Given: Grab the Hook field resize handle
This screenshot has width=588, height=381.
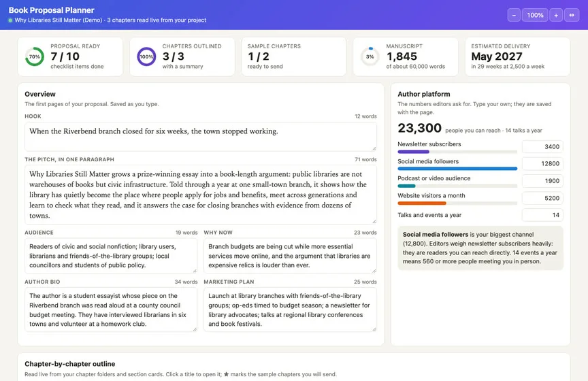Looking at the screenshot, I should click(374, 148).
